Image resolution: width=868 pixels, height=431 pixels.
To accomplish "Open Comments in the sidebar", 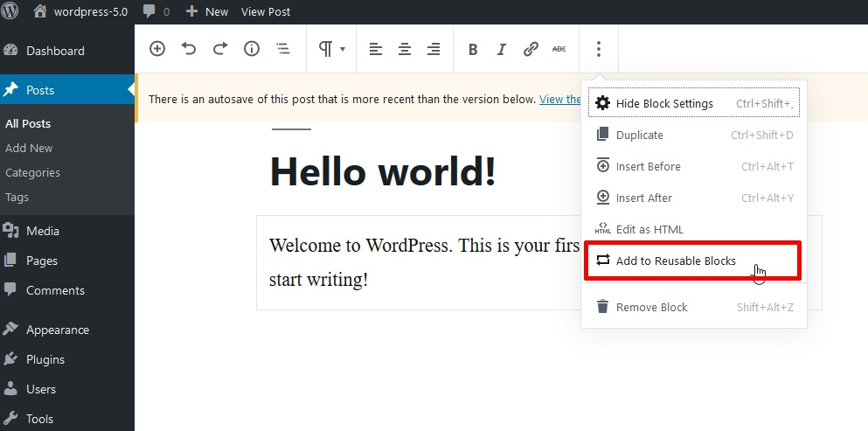I will [67, 290].
